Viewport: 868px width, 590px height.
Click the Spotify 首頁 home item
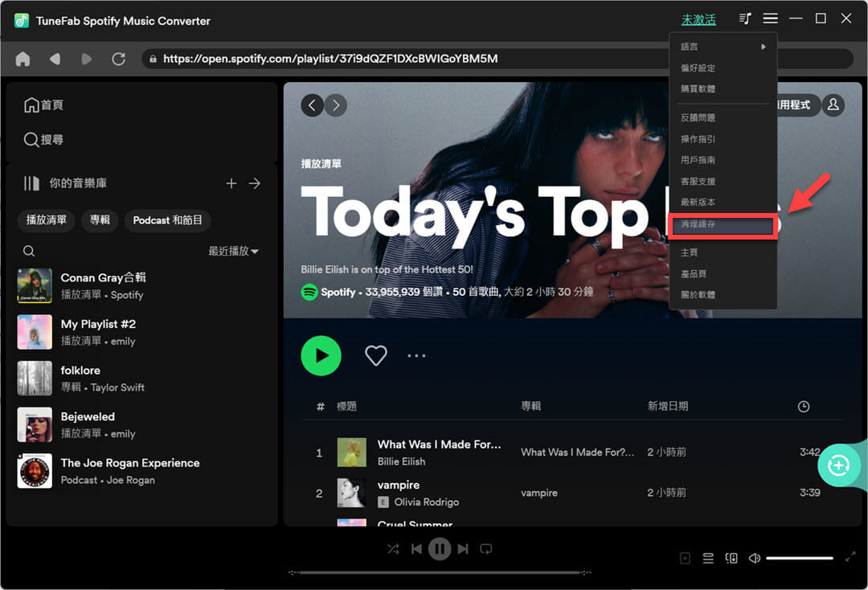point(43,105)
